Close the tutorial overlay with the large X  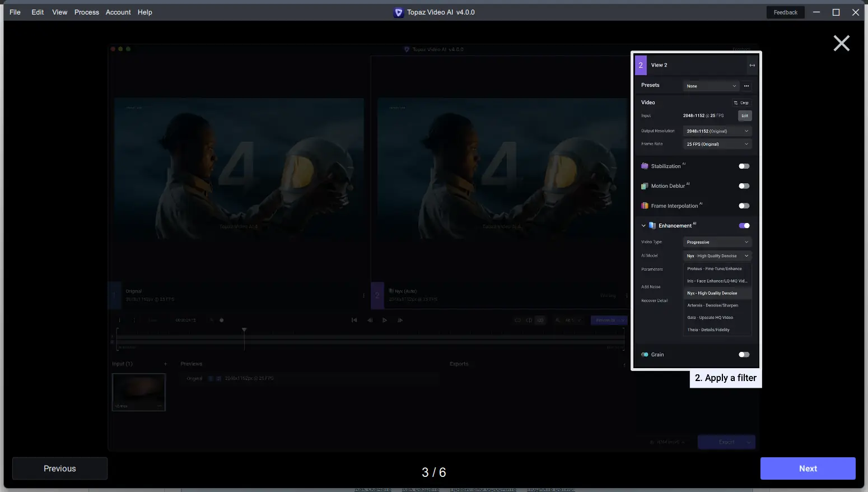tap(841, 43)
